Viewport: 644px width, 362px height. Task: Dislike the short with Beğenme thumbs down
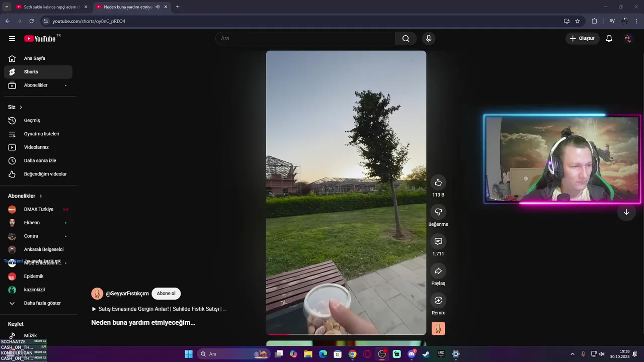click(438, 212)
